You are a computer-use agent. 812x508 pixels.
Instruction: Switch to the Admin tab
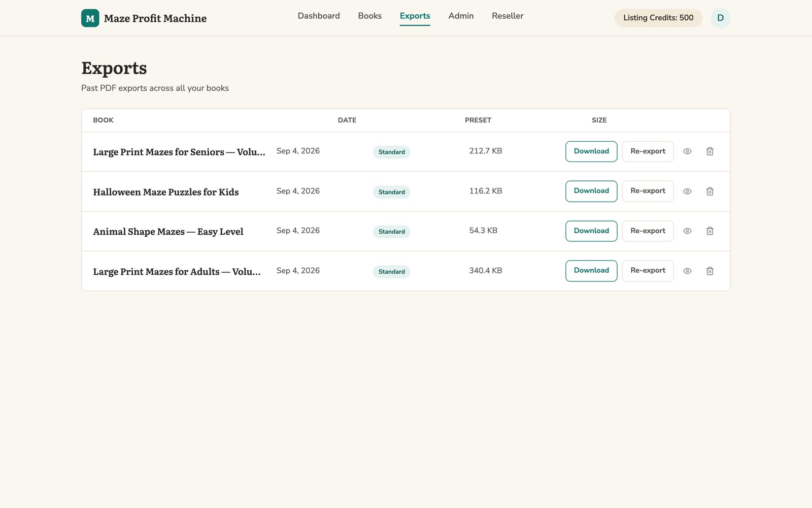(461, 16)
